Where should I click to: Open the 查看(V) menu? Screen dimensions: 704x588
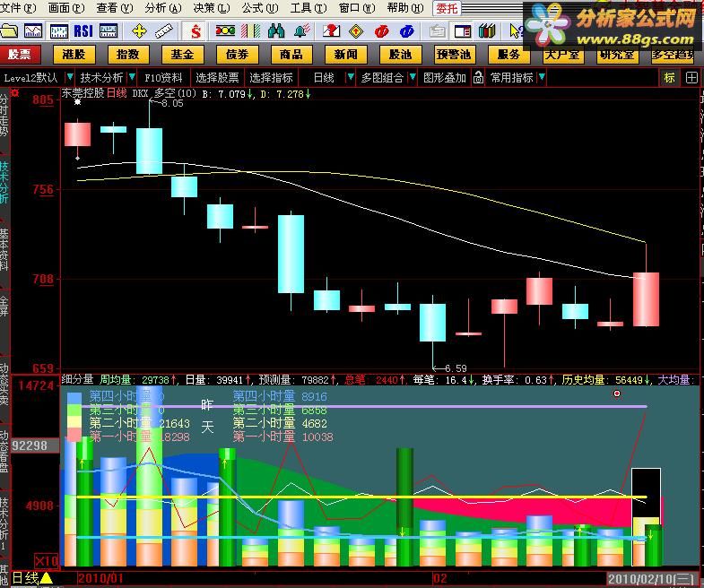point(115,8)
